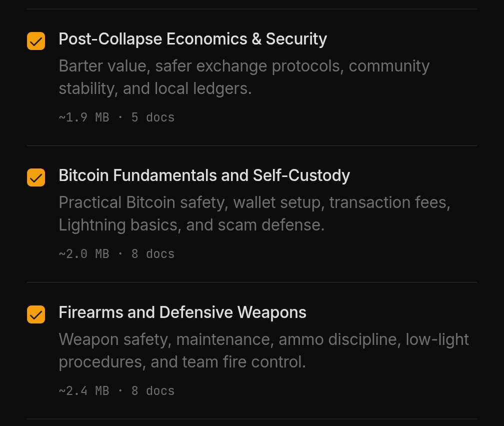Click the '8 docs' count under Bitcoin Fundamentals
Viewport: 504px width, 426px height.
click(x=153, y=254)
